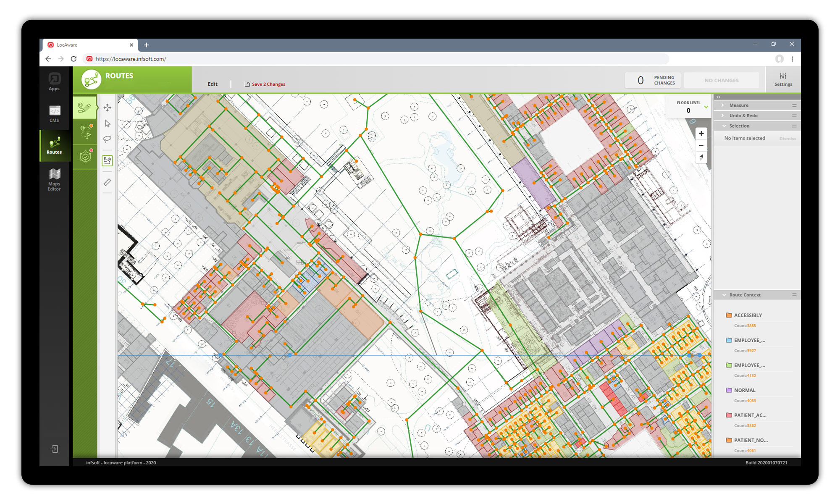Open the Apps menu in sidebar
Screen dimensions: 840x504
click(54, 81)
